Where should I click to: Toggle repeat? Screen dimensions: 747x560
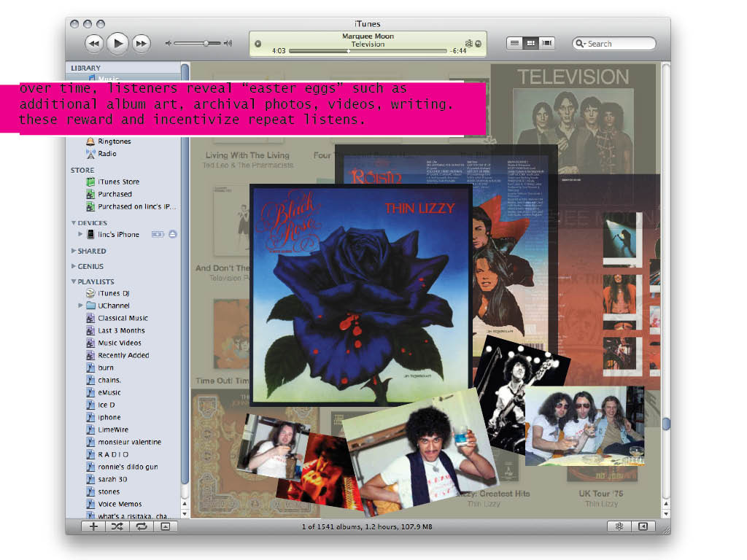[x=142, y=526]
